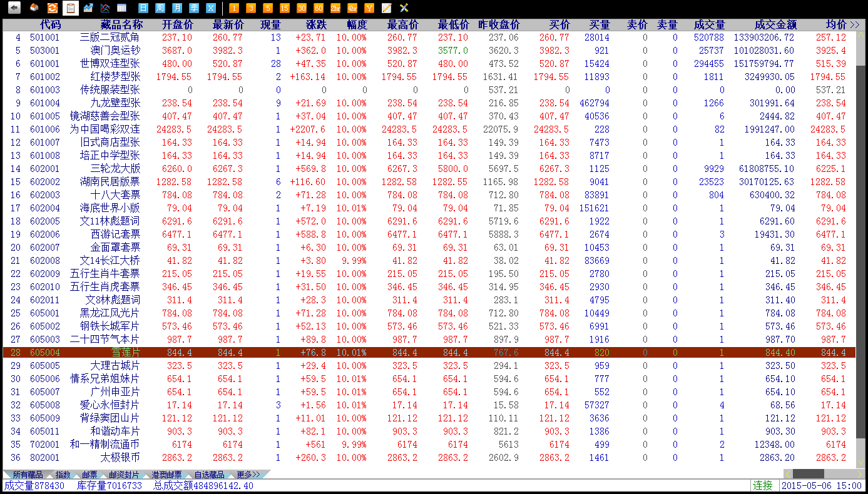Select the 3-minute chart icon
This screenshot has height=494, width=868.
coord(250,8)
